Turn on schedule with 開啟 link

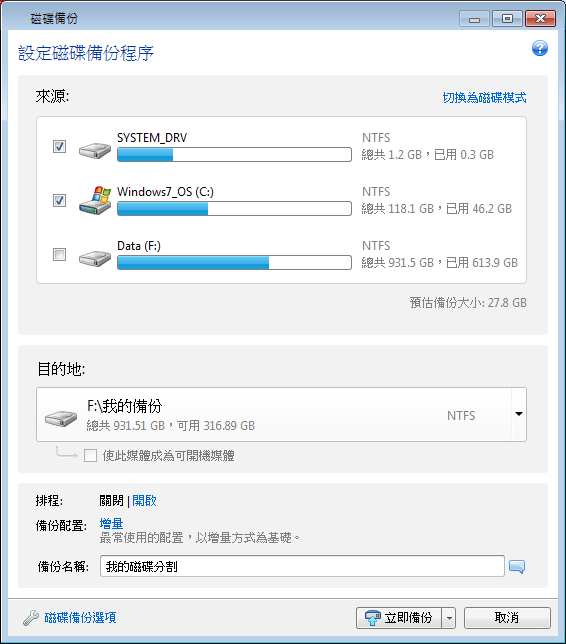coord(144,501)
